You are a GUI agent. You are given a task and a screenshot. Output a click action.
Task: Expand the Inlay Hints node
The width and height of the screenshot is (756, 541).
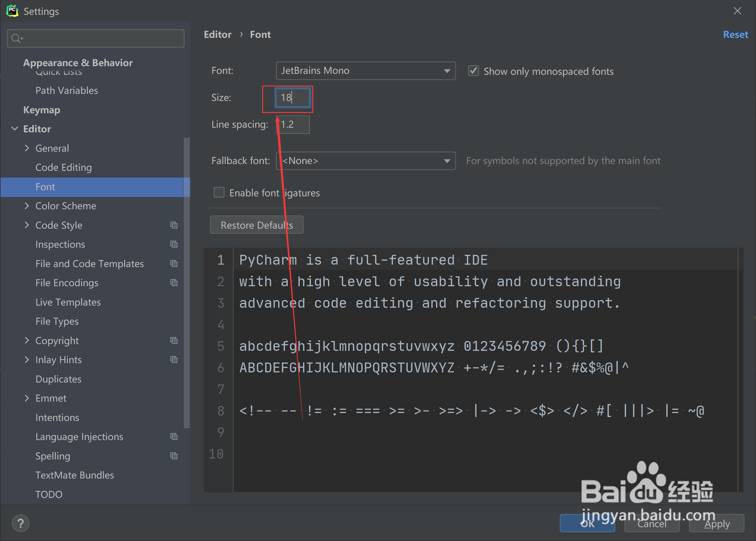coord(27,360)
